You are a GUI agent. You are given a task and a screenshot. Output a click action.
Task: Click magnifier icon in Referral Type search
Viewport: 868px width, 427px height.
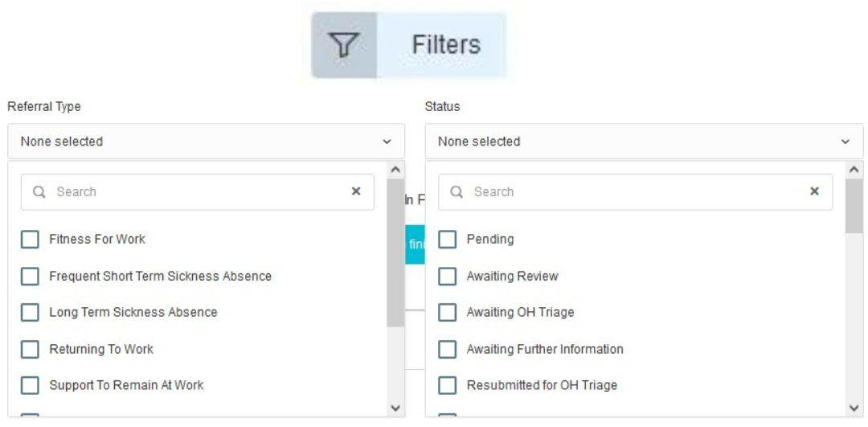coord(39,191)
